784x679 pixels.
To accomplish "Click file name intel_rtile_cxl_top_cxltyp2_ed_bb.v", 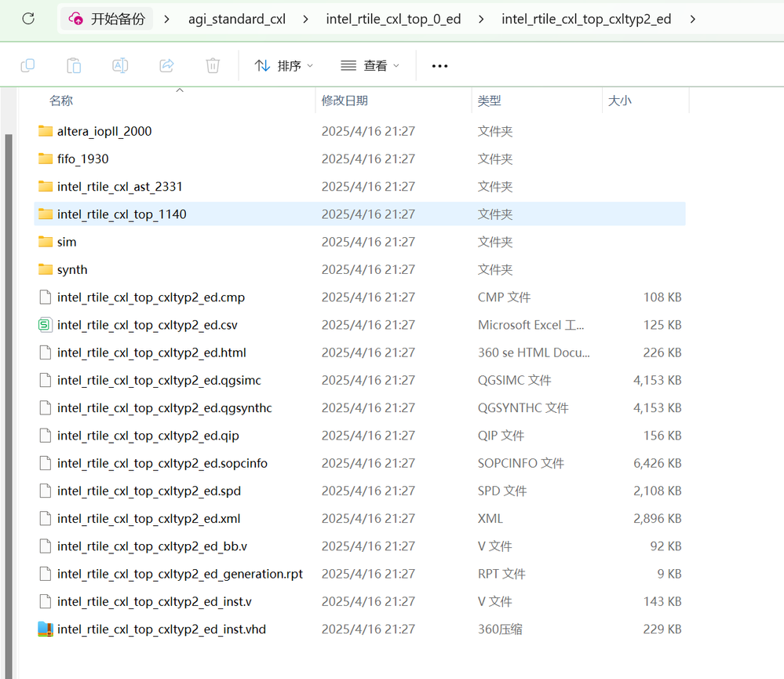I will click(152, 546).
